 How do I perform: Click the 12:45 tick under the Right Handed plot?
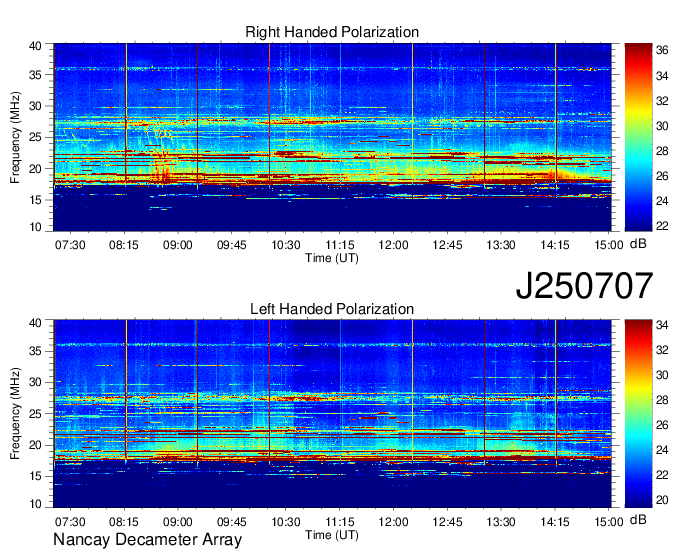pyautogui.click(x=447, y=245)
